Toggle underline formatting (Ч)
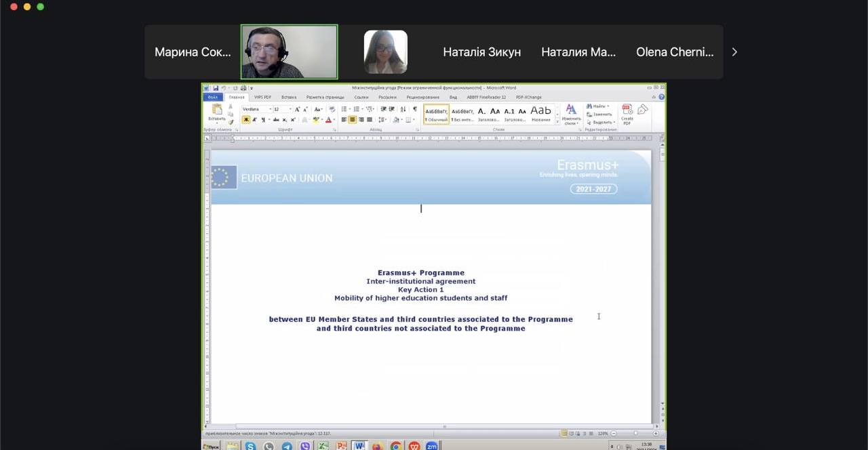 click(263, 120)
